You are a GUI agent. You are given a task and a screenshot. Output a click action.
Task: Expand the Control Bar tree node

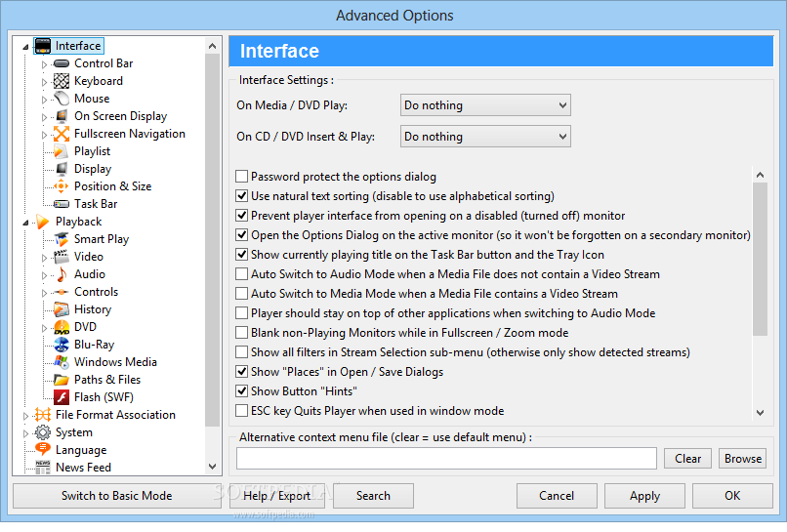pyautogui.click(x=44, y=64)
